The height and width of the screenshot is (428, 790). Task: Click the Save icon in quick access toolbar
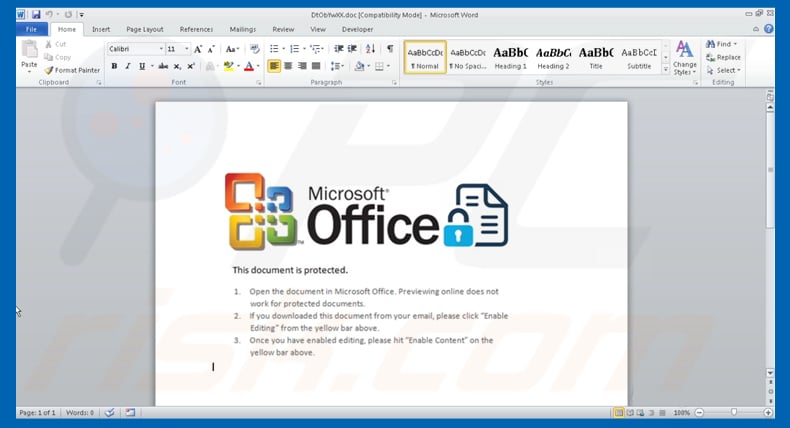click(x=36, y=15)
